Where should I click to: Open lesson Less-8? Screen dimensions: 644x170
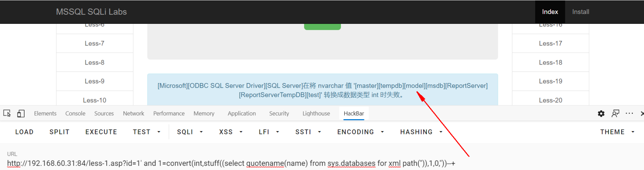95,62
